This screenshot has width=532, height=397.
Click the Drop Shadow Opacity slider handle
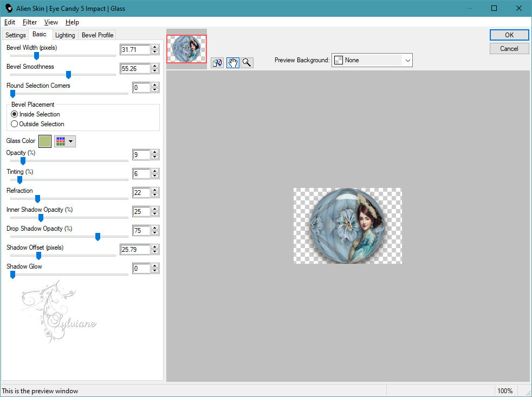pos(98,237)
